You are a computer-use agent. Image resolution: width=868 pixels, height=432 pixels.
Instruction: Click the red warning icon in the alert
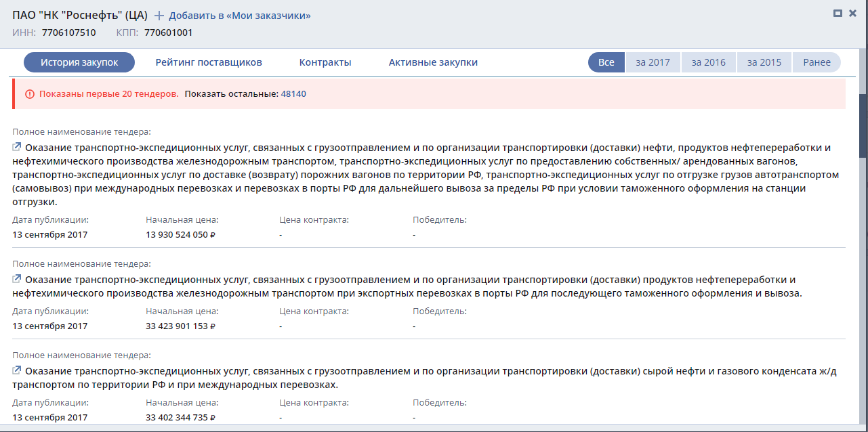pyautogui.click(x=30, y=94)
